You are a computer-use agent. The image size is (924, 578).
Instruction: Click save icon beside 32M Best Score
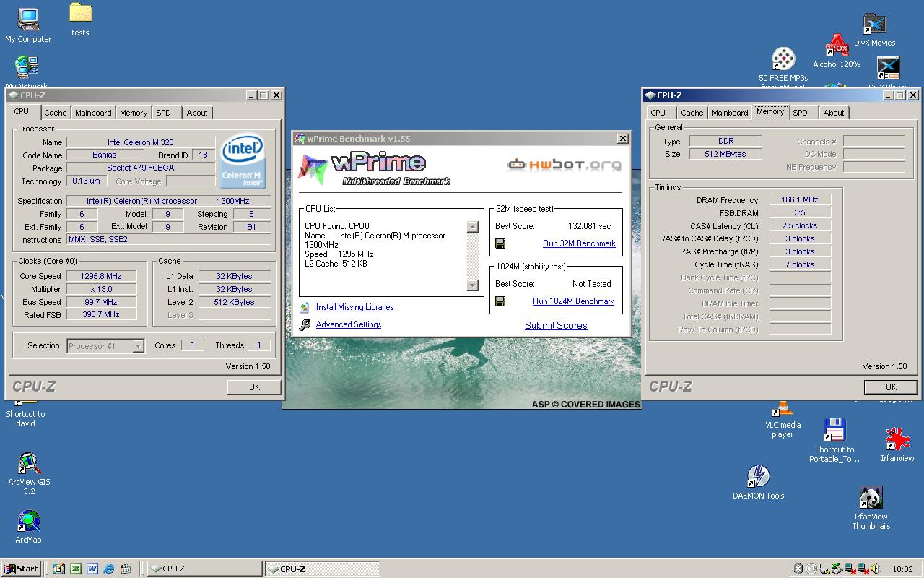click(x=500, y=243)
